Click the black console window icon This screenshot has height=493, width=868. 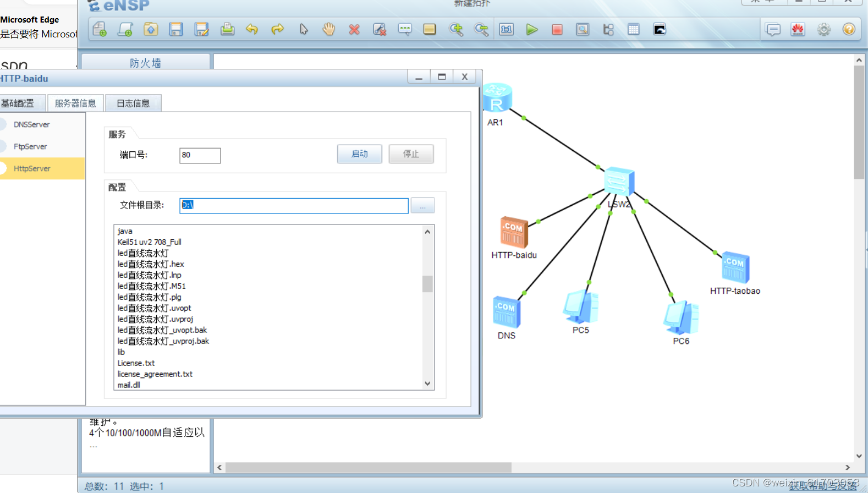pyautogui.click(x=660, y=29)
